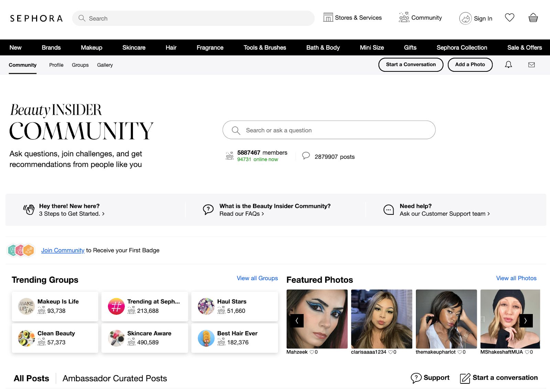Screen dimensions: 550x392
Task: Click the magnifier icon in top search bar
Action: click(82, 18)
